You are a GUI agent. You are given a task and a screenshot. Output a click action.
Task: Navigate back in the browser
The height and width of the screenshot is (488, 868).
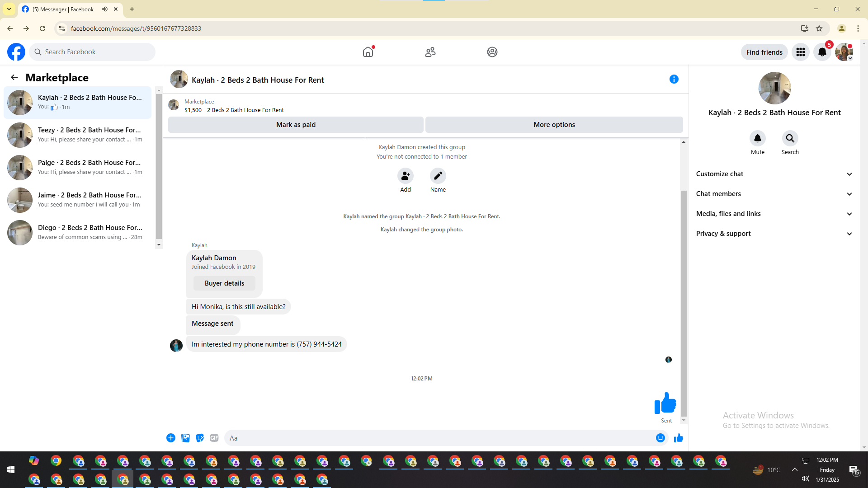(x=10, y=28)
